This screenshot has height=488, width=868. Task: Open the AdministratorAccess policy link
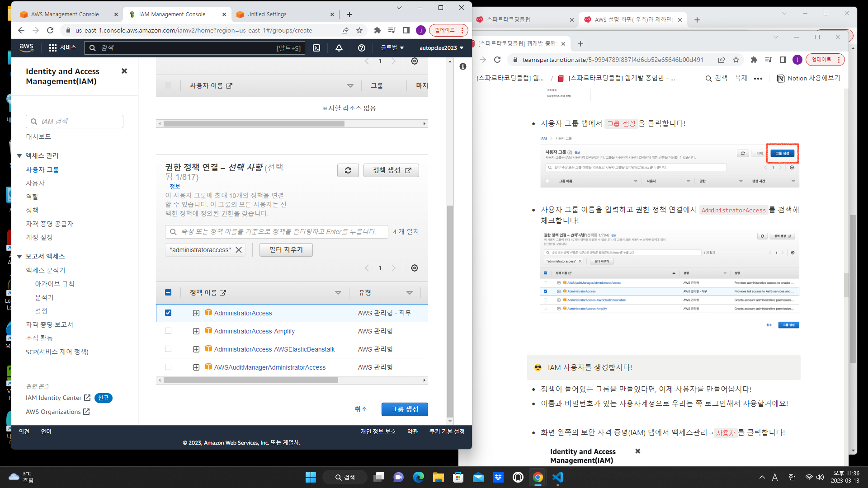243,313
